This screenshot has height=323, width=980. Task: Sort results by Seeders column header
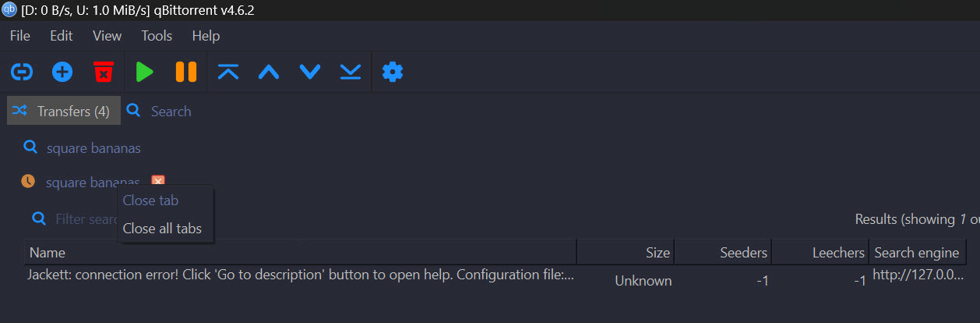723,253
